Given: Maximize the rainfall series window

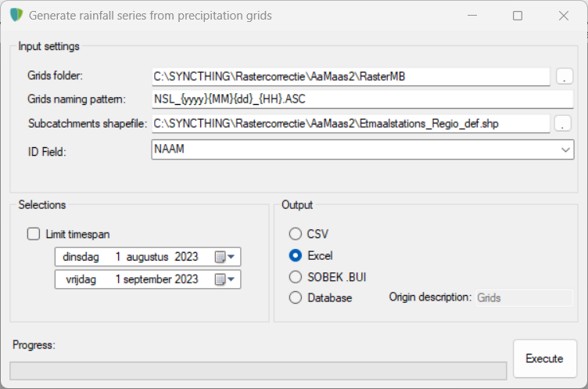Looking at the screenshot, I should point(518,16).
